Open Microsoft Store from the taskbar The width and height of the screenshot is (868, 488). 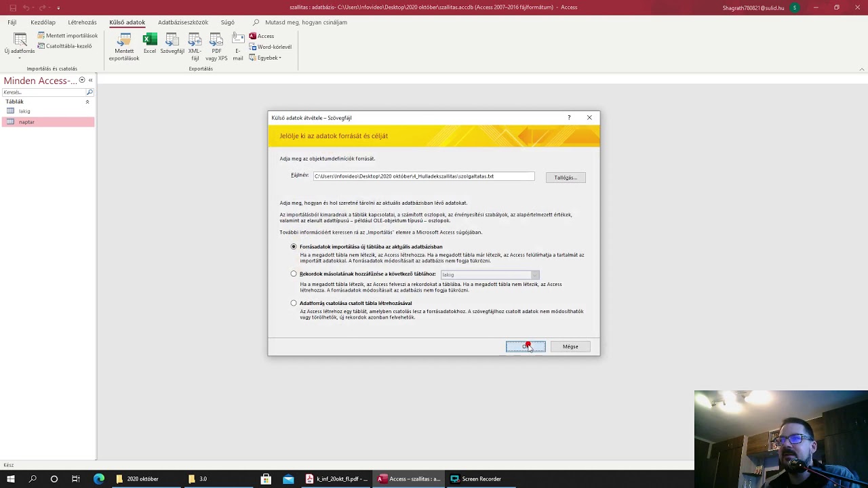point(266,479)
